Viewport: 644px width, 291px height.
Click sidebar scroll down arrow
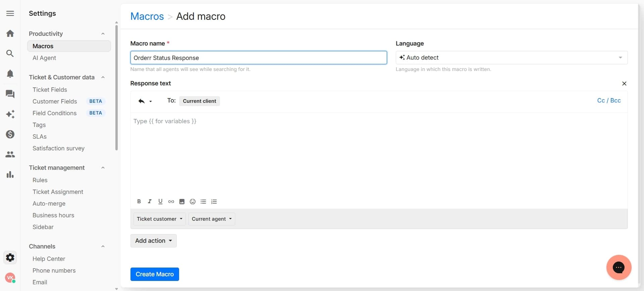coord(116,289)
